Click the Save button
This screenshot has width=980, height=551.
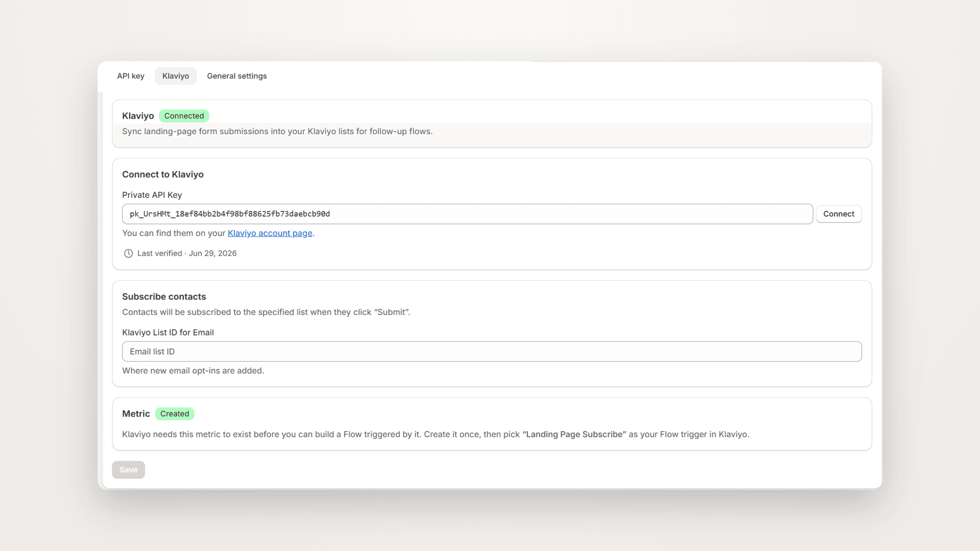pyautogui.click(x=128, y=470)
